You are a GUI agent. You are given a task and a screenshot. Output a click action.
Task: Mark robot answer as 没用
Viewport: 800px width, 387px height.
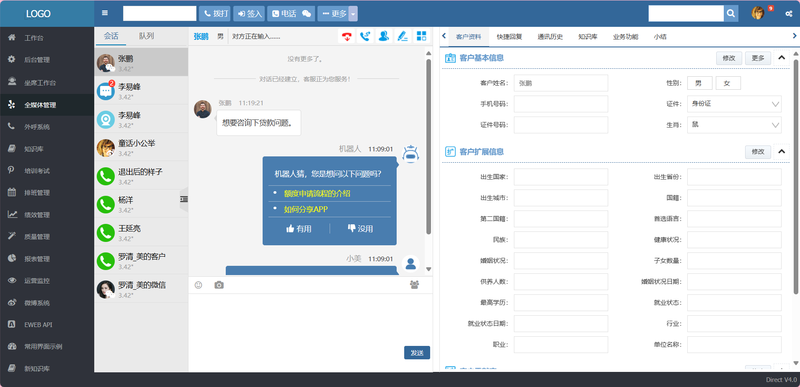[x=360, y=229]
